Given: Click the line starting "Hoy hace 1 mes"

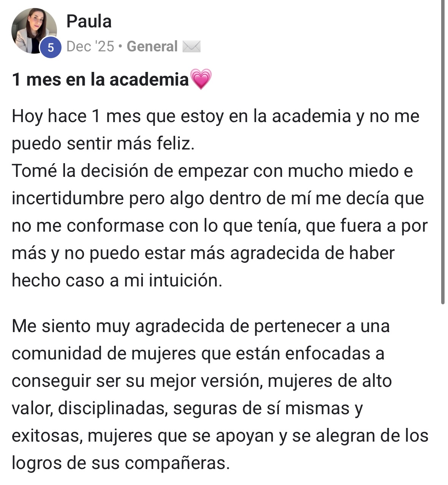Looking at the screenshot, I should point(215,116).
